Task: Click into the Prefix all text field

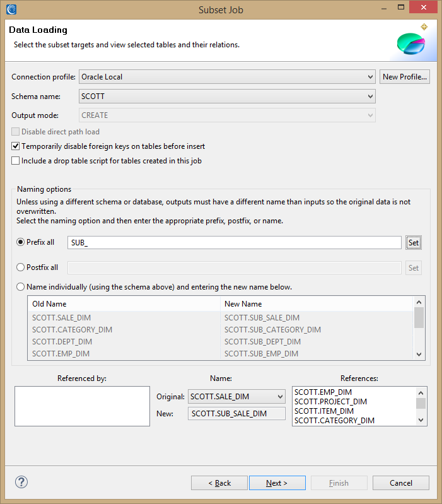Action: [234, 243]
